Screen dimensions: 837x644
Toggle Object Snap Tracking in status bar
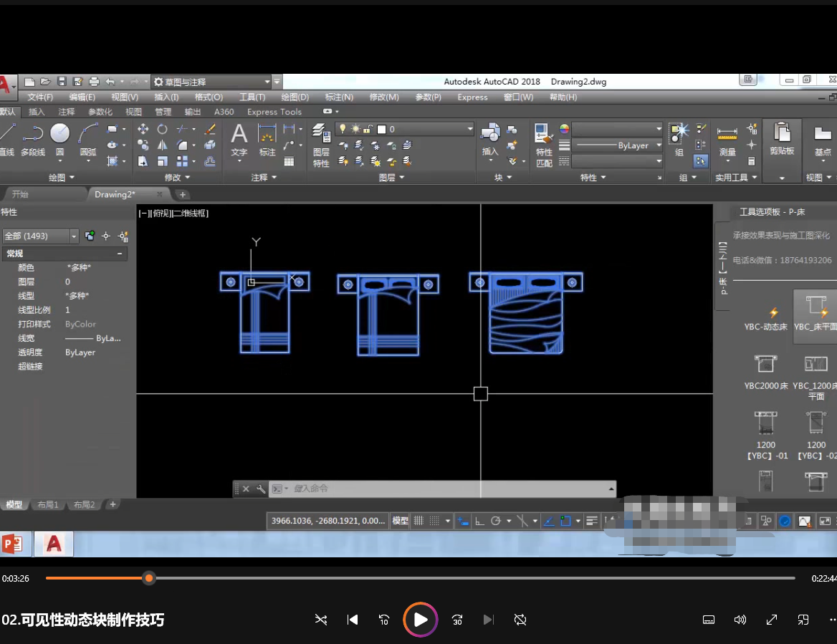click(x=549, y=521)
